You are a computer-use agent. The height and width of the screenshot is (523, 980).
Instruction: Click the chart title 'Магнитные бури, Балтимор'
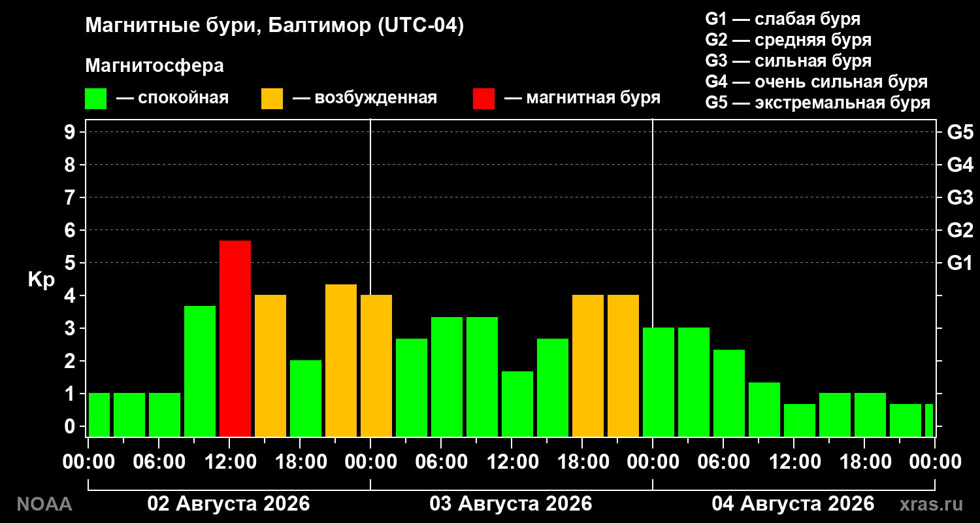tap(228, 26)
